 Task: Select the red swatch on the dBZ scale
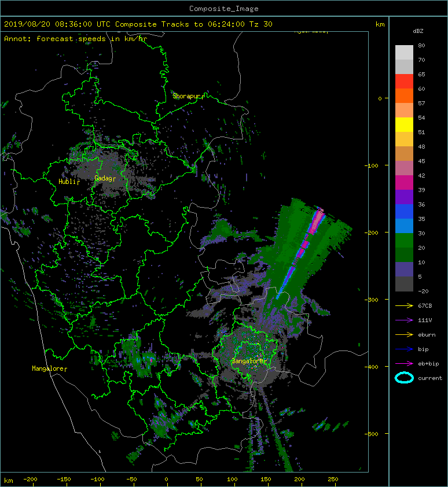[x=404, y=81]
